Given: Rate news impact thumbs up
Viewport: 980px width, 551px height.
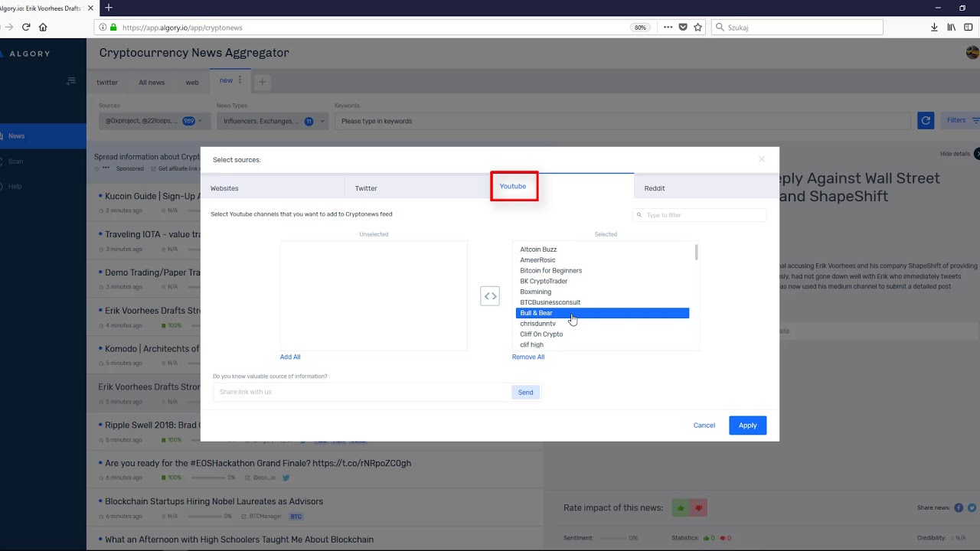Looking at the screenshot, I should coord(680,507).
